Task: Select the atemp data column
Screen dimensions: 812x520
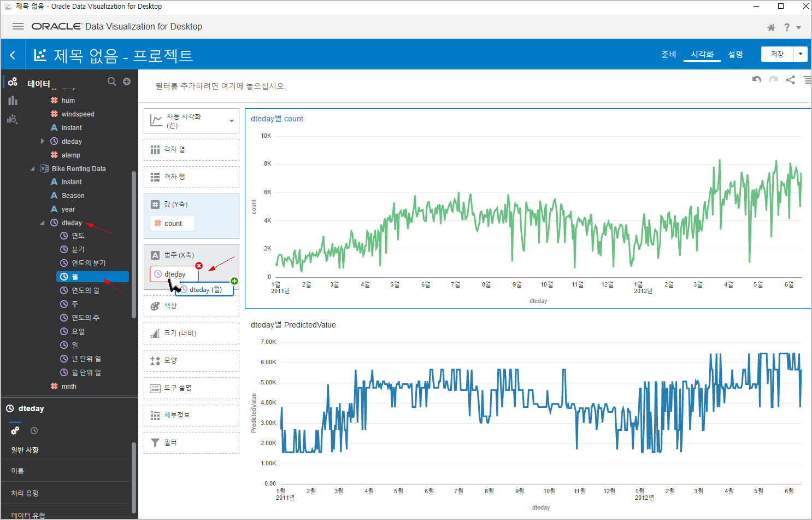Action: click(71, 155)
